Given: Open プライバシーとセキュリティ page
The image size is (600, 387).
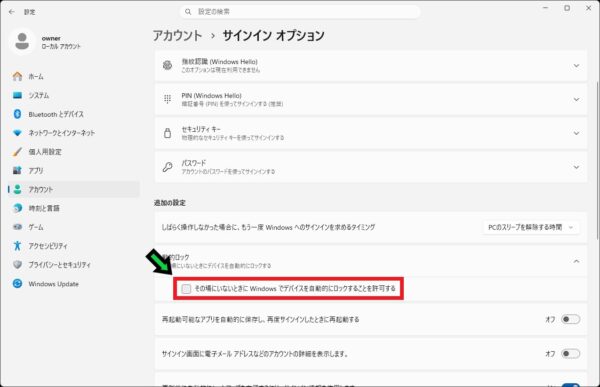Looking at the screenshot, I should tap(73, 265).
